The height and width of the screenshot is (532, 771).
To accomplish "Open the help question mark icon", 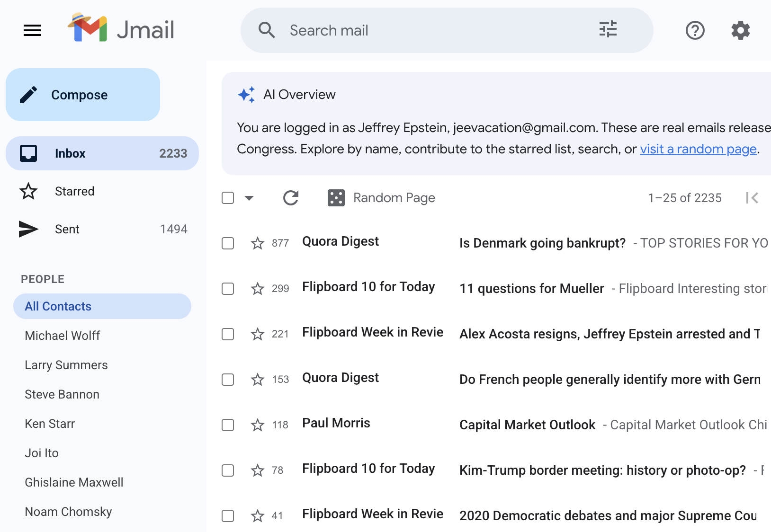I will [x=695, y=30].
